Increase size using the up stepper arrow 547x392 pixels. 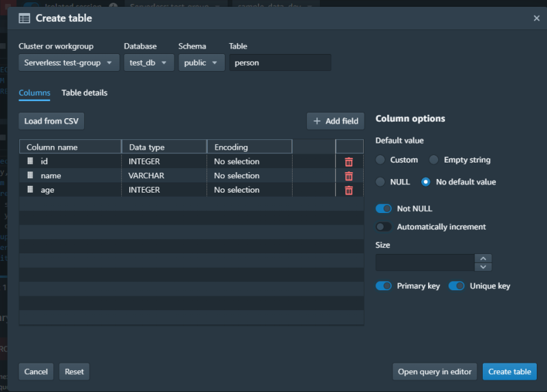tap(483, 258)
